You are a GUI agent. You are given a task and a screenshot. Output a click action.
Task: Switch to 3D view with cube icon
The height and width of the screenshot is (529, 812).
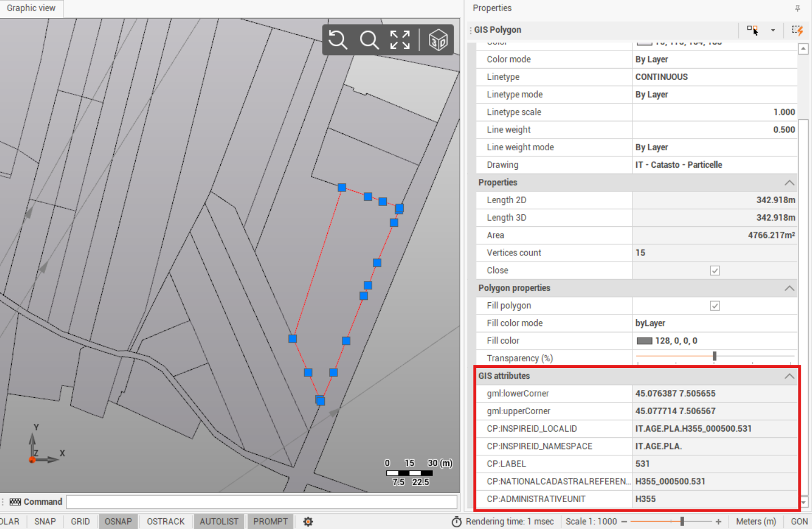point(438,40)
